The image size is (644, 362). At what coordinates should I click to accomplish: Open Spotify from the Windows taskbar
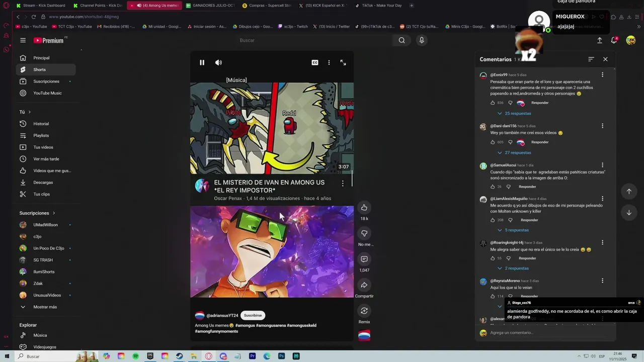click(136, 356)
